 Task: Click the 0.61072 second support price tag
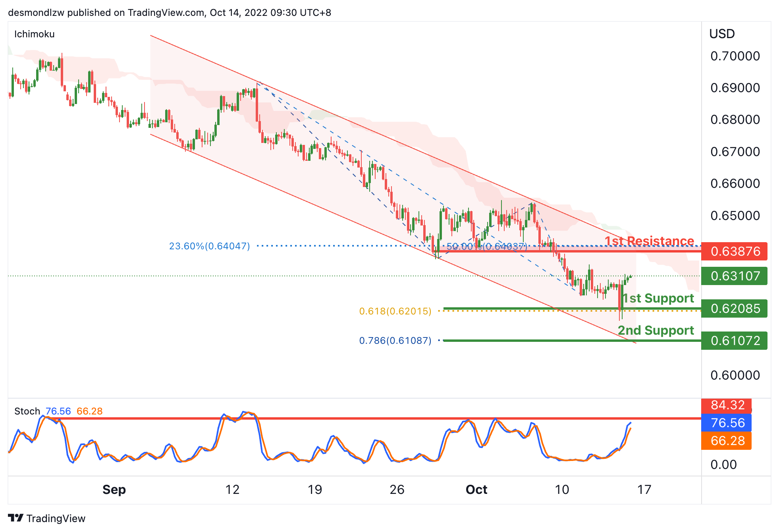(x=734, y=341)
